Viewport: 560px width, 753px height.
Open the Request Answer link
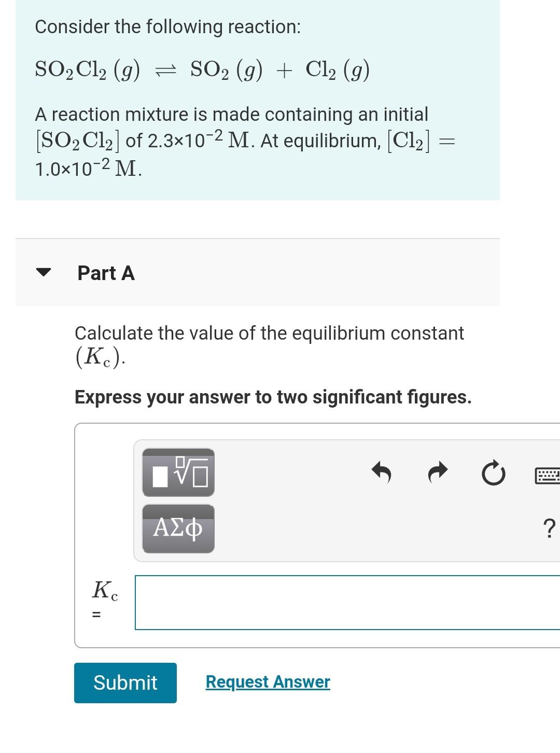point(268,682)
